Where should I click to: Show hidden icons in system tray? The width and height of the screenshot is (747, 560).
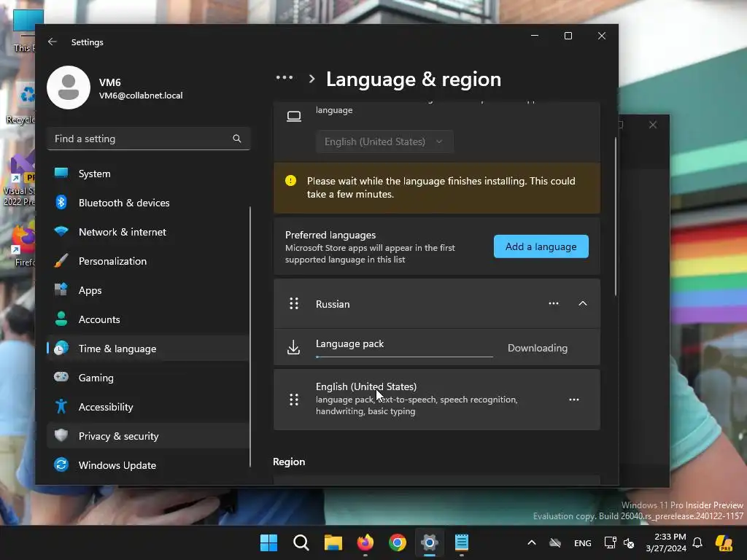coord(532,542)
